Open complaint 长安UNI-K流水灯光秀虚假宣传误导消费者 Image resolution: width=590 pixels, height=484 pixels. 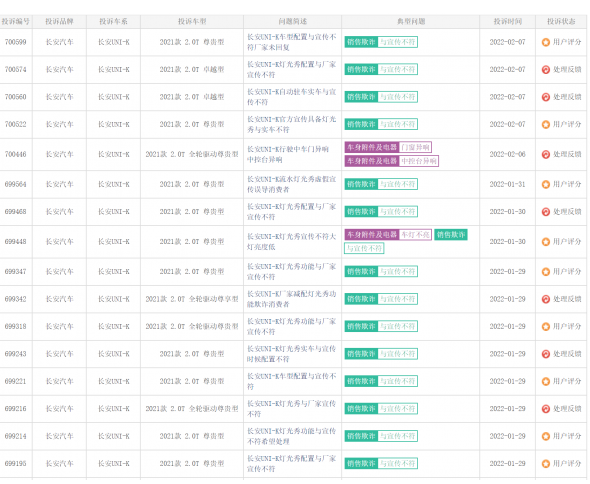pos(292,184)
